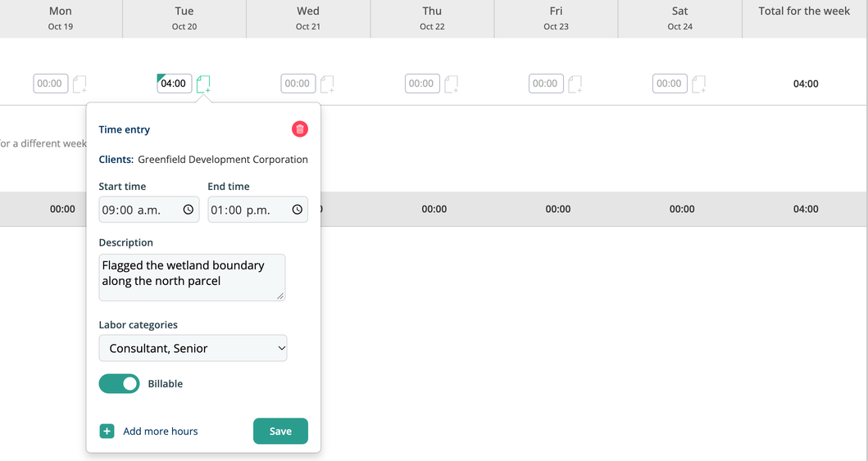Select the Tue Oct 20 column header

(x=184, y=18)
